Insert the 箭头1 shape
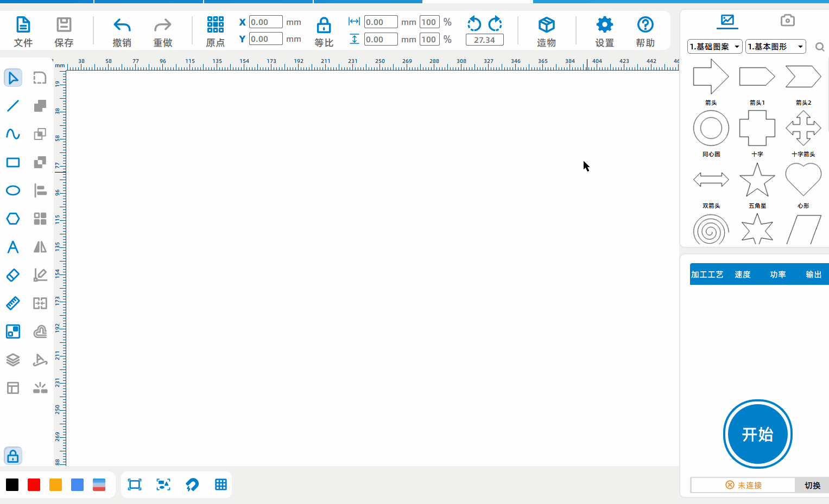829x504 pixels. coord(757,76)
